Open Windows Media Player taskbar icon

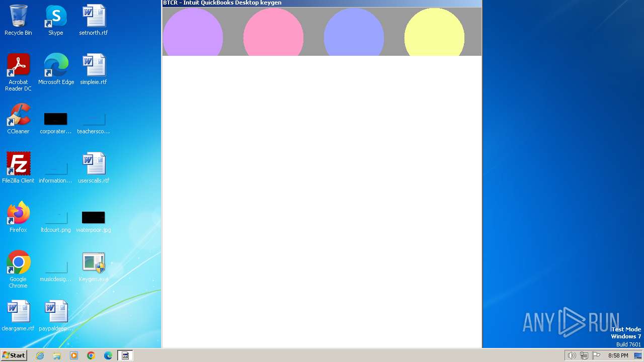[x=74, y=355]
